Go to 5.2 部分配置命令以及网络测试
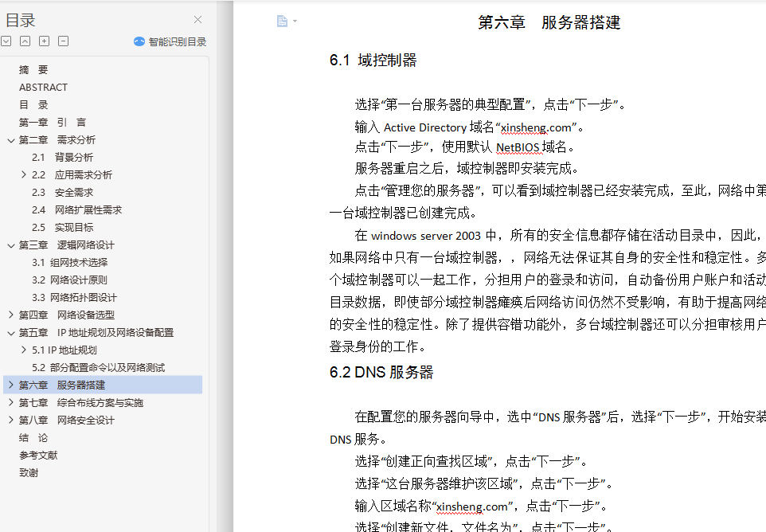Image resolution: width=766 pixels, height=532 pixels. [x=98, y=368]
